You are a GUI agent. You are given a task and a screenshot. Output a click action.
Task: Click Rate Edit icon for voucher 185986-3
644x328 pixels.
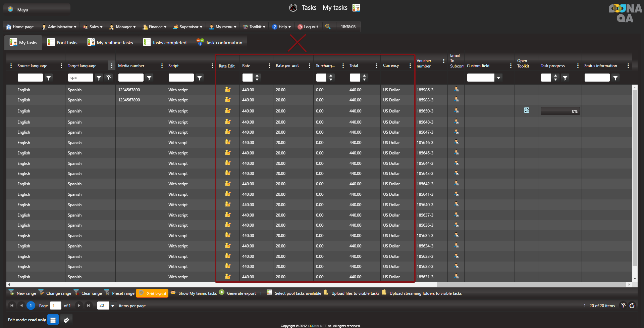tap(228, 90)
